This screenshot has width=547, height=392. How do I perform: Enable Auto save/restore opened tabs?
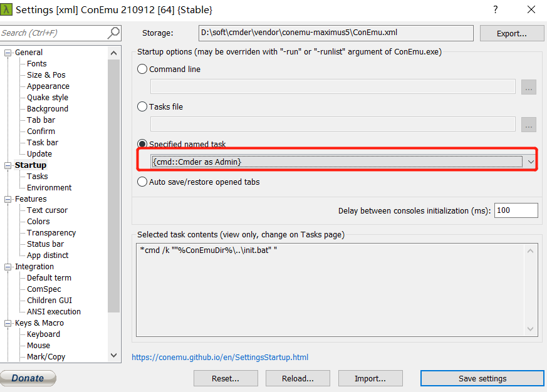click(142, 182)
